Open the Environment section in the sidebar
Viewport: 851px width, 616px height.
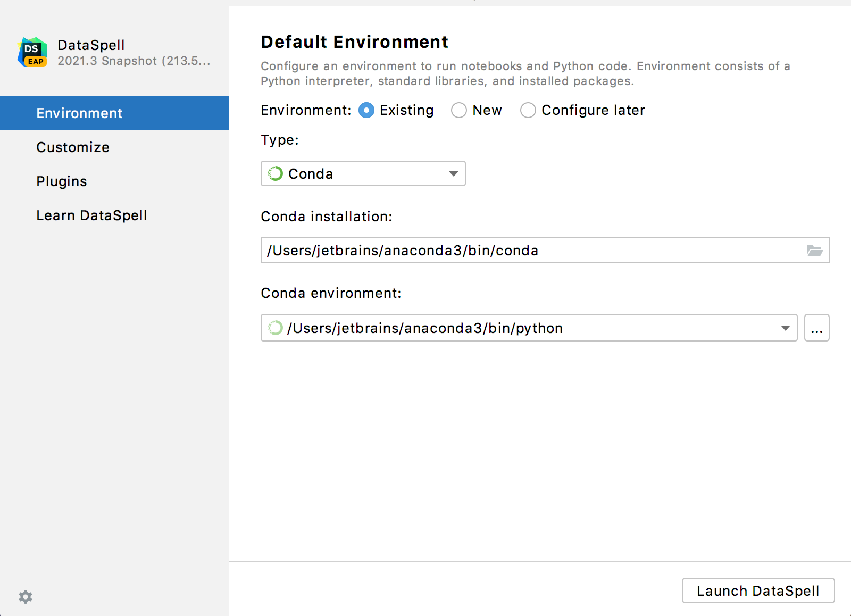(x=114, y=113)
